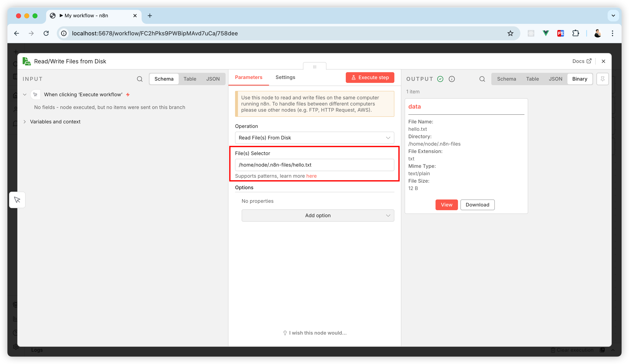Click the search icon in OUTPUT panel
629x364 pixels.
(482, 79)
